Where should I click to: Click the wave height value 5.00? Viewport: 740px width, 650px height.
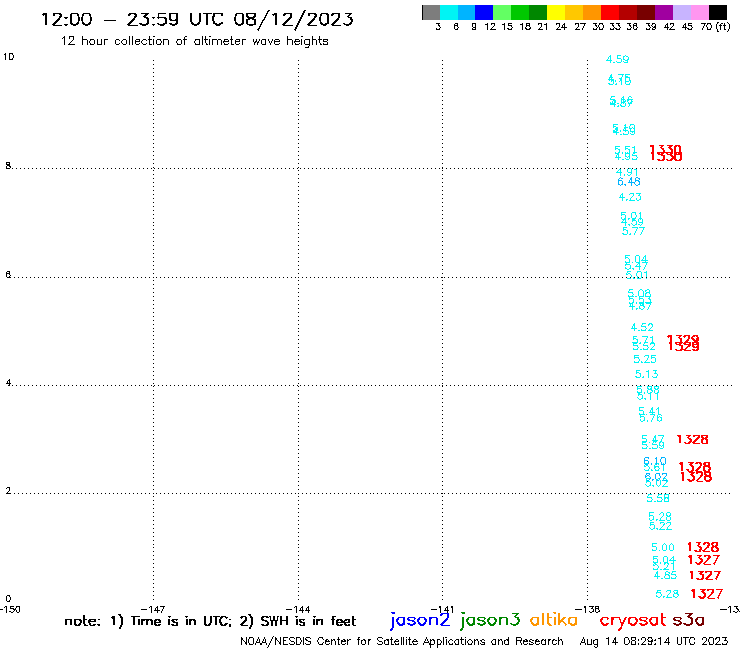tap(663, 548)
